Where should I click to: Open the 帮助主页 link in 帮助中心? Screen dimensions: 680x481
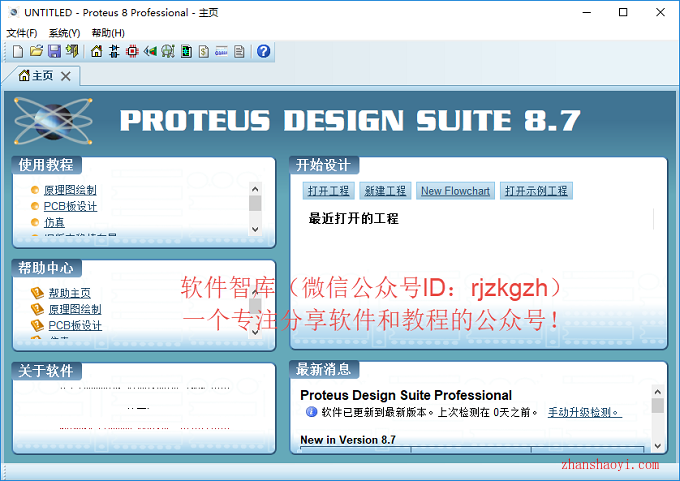[69, 293]
